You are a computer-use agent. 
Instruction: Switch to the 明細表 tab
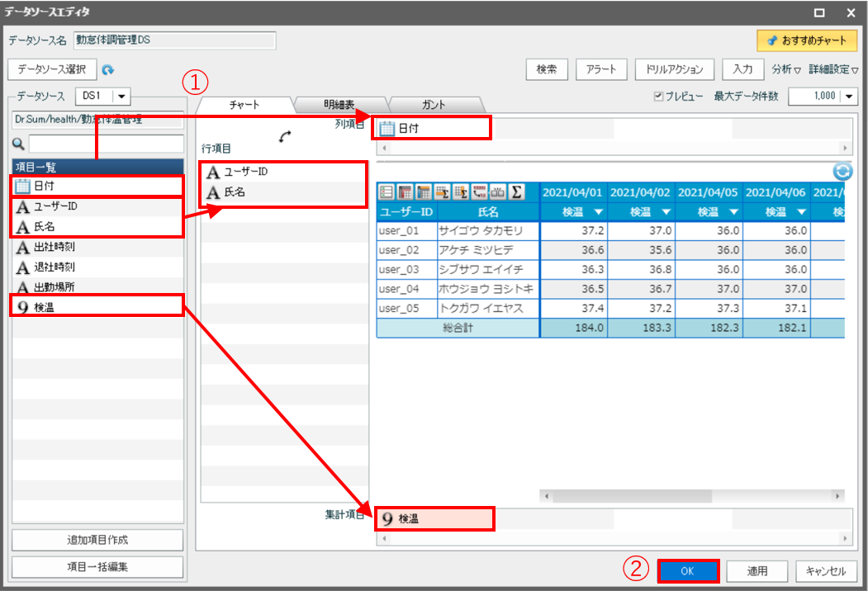(339, 105)
